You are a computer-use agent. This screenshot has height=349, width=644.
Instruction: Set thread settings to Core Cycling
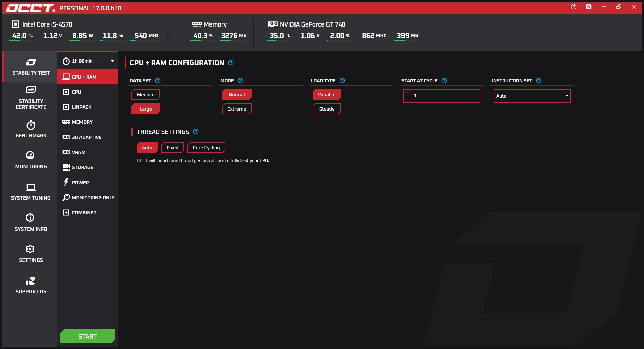click(206, 148)
